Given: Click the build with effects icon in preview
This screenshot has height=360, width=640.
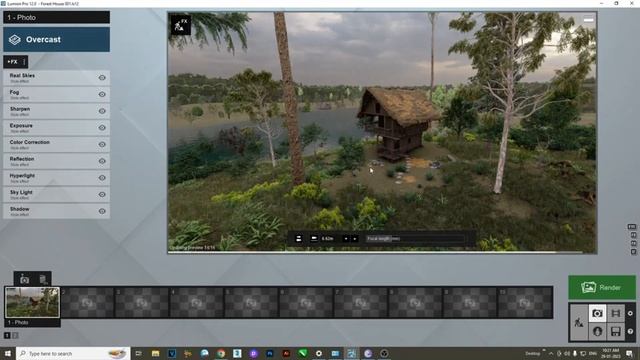Looking at the screenshot, I should (180, 25).
